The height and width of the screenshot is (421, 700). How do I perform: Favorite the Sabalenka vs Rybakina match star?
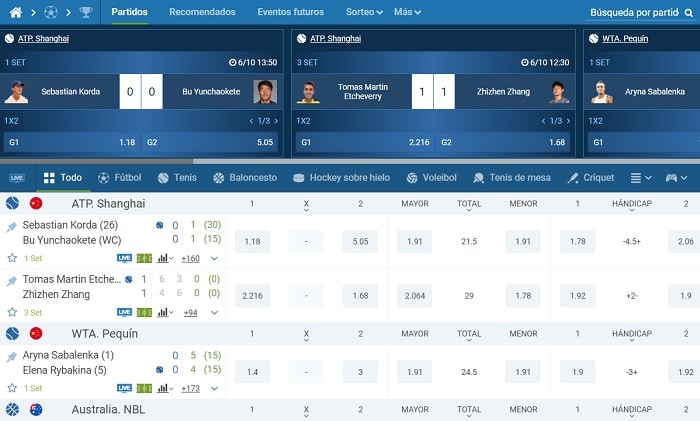[x=12, y=388]
